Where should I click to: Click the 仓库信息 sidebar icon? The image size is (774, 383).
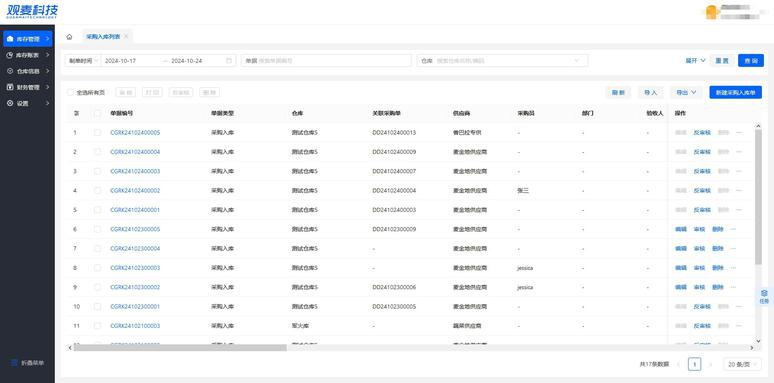click(10, 71)
